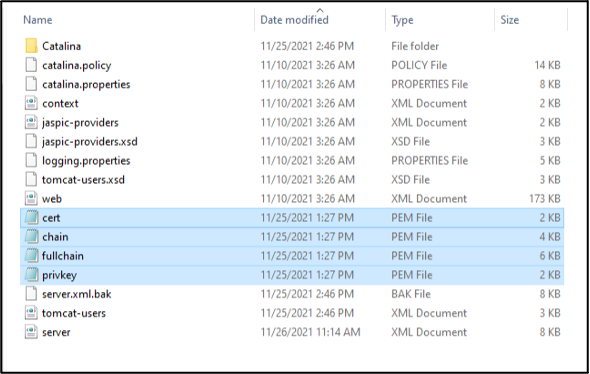Viewport: 590px width, 374px height.
Task: Select the jaspic-providers.xsd file icon
Action: 32,141
